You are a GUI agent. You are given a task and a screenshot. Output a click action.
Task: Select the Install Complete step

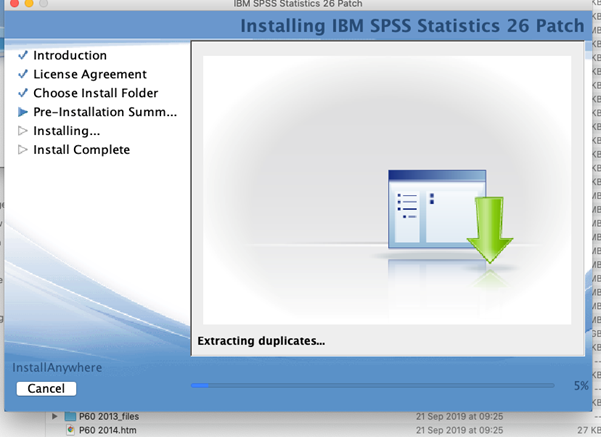click(81, 150)
